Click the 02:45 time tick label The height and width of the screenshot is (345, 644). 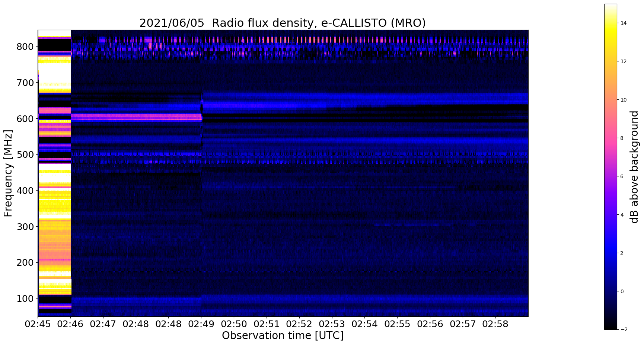tap(38, 324)
